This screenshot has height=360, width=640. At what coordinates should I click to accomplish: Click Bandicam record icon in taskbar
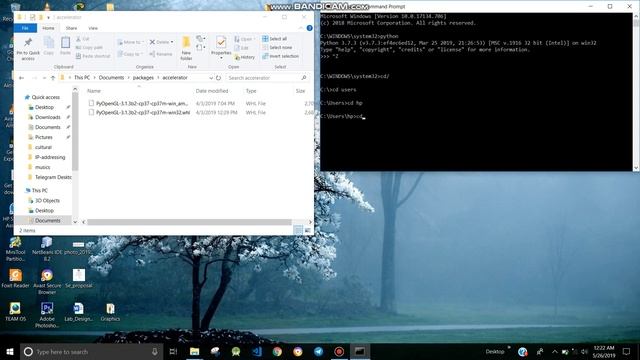(339, 351)
